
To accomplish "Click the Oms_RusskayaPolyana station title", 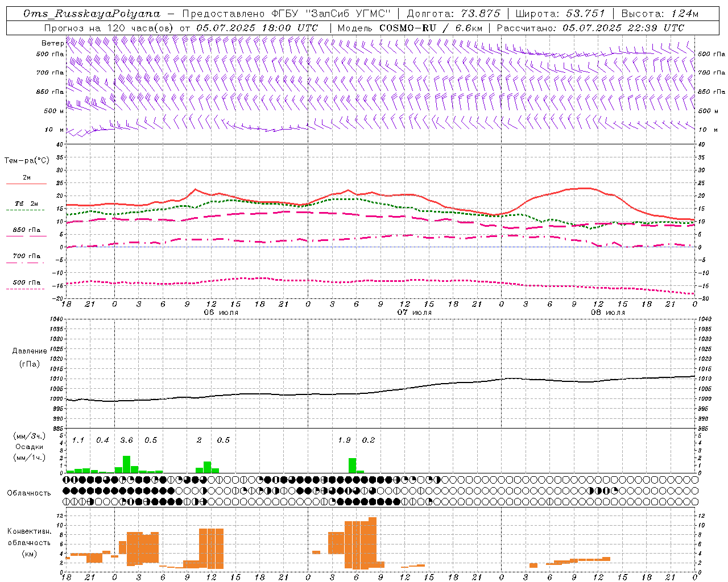I will tap(92, 14).
